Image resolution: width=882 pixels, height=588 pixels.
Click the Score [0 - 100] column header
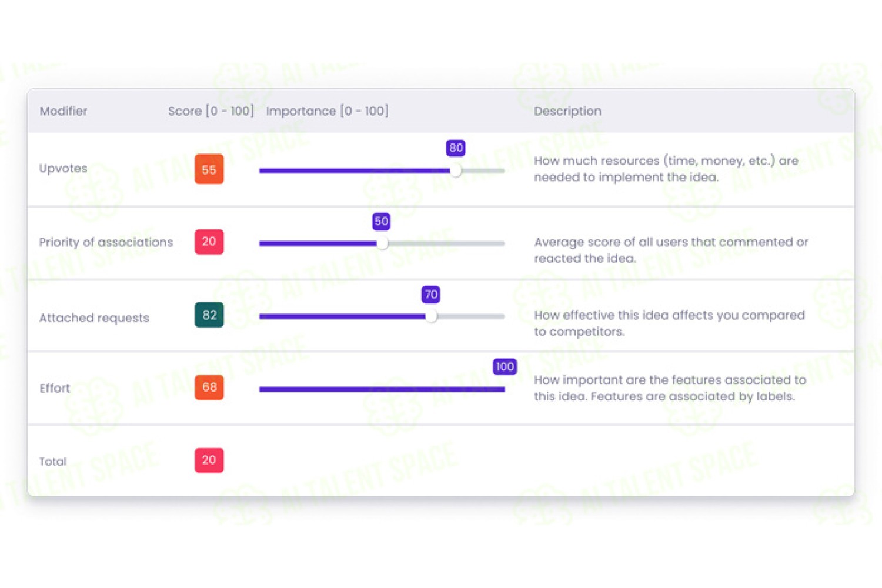[x=211, y=111]
